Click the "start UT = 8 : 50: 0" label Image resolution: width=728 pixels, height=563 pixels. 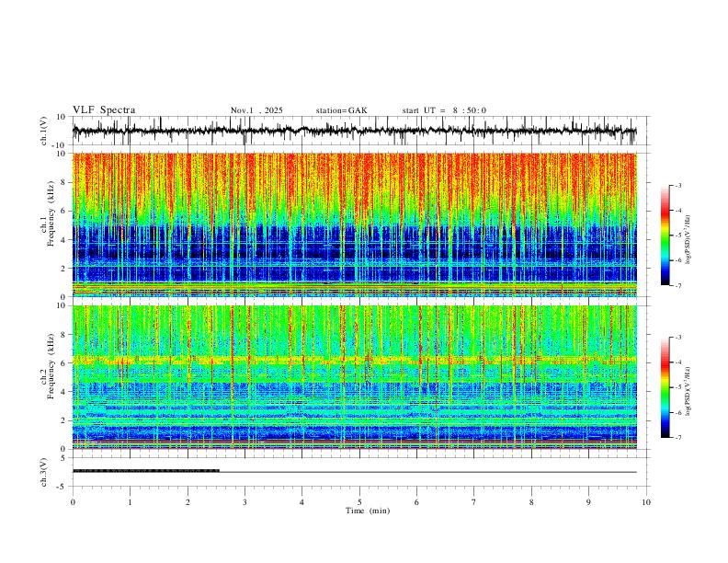(444, 110)
